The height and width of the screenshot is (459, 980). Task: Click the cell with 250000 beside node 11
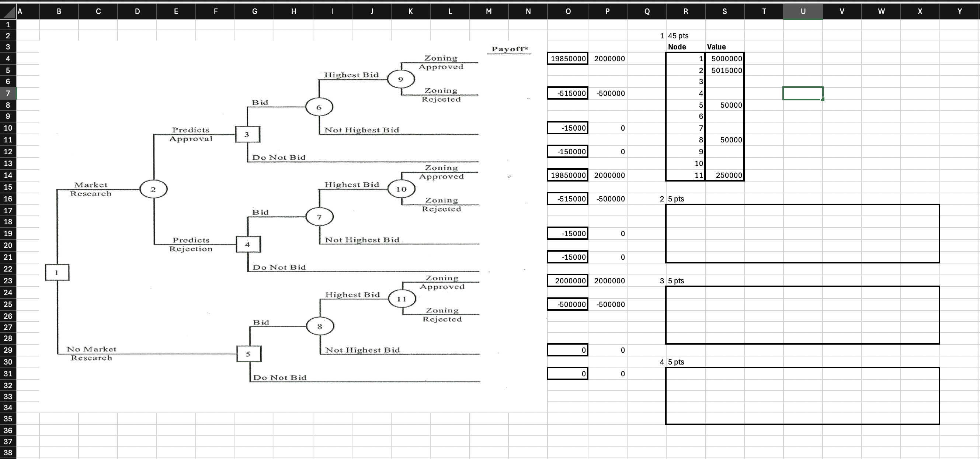pos(731,175)
